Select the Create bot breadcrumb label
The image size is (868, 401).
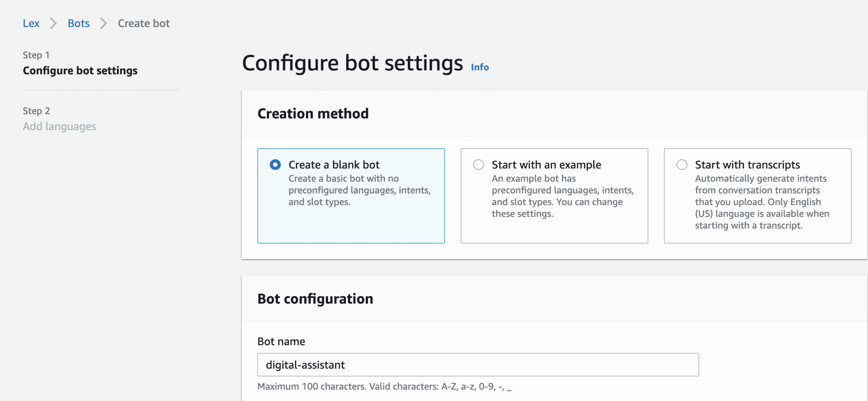point(143,23)
